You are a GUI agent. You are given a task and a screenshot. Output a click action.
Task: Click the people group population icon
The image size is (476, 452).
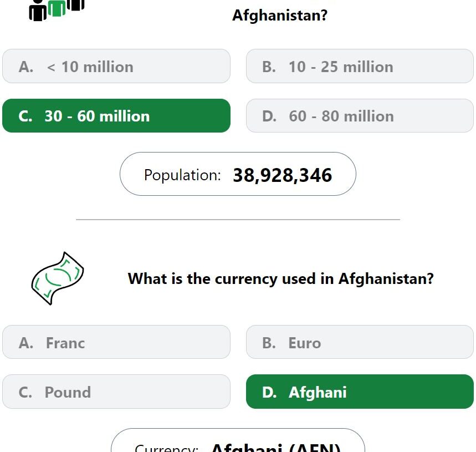click(x=57, y=10)
